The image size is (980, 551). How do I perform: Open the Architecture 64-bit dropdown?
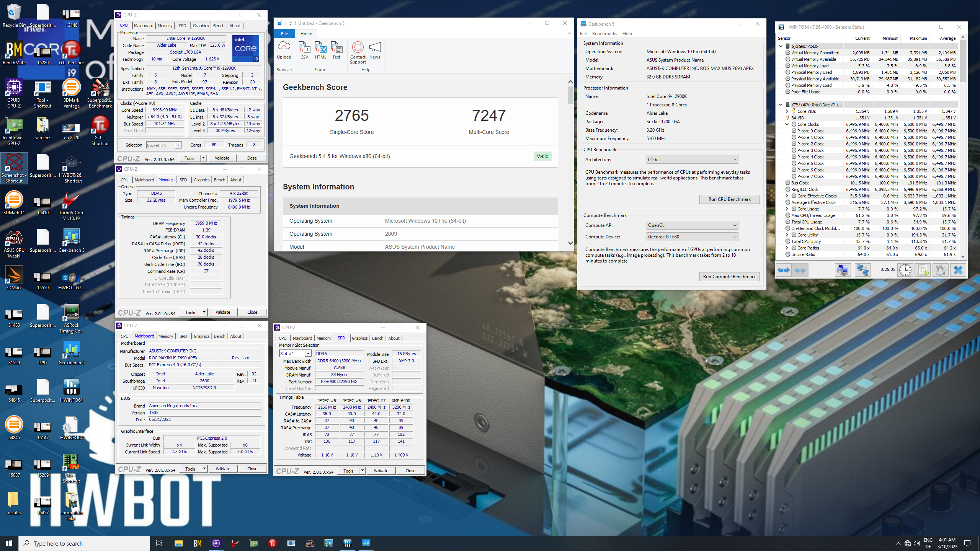[692, 160]
